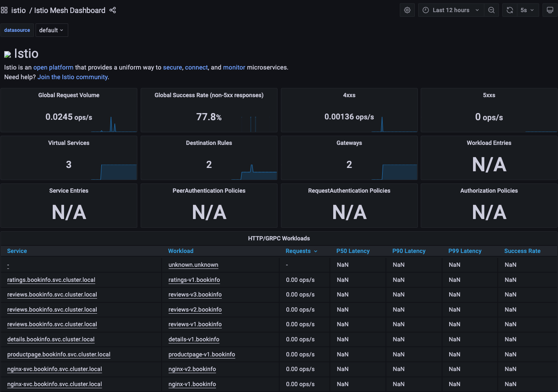
Task: Open HTTP/GRPC Workloads panel title
Action: point(279,238)
